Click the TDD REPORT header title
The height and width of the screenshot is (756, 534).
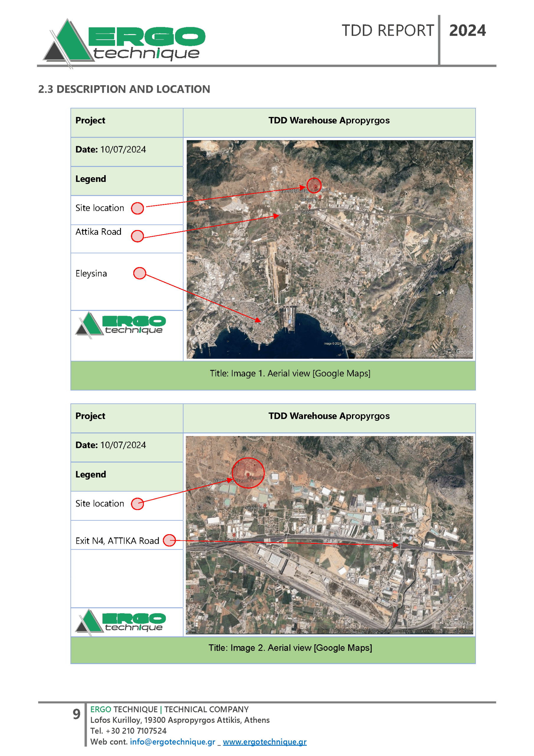point(388,31)
